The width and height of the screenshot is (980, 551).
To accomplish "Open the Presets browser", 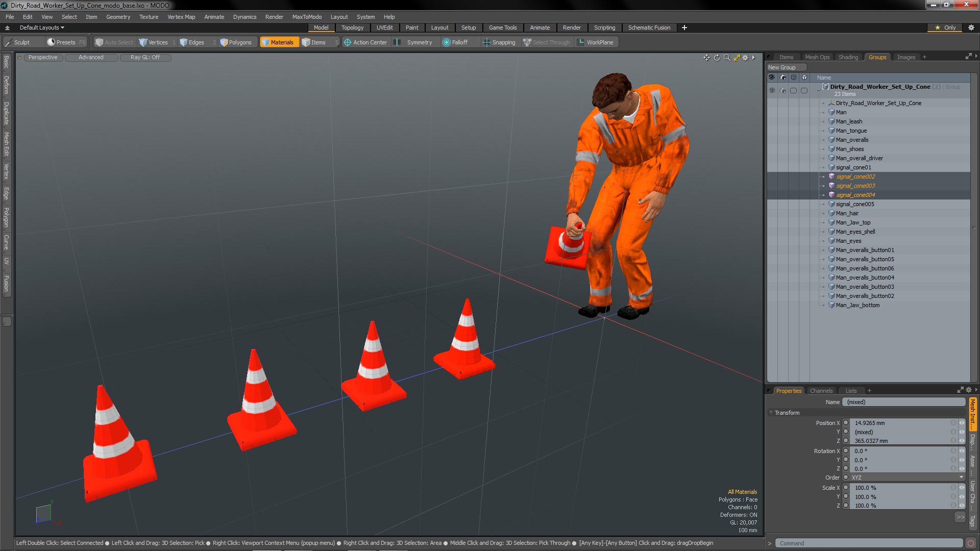I will point(65,42).
